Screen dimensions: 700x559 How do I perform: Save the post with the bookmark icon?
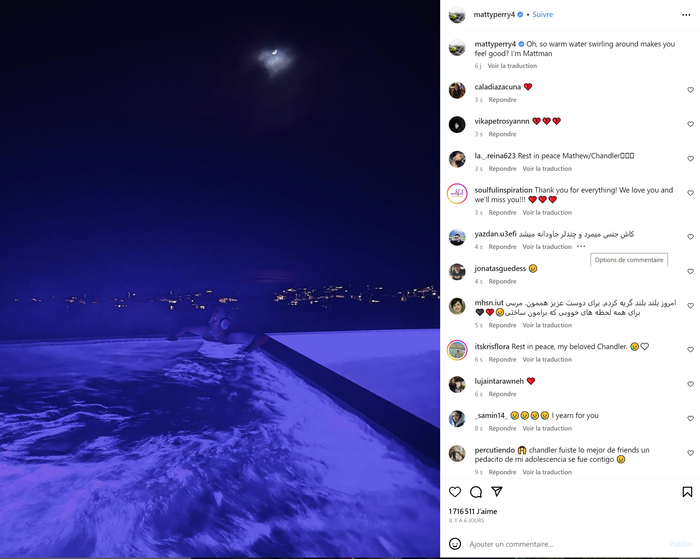pos(687,492)
